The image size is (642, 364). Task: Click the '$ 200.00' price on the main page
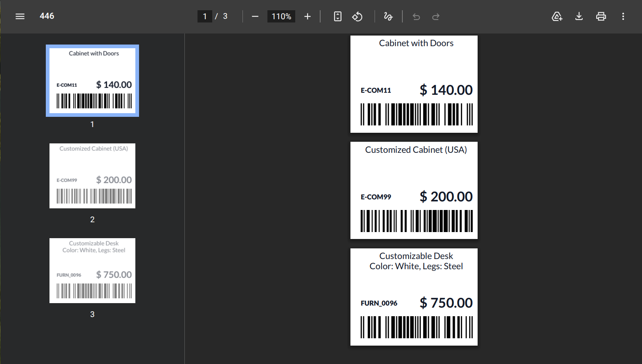tap(446, 197)
